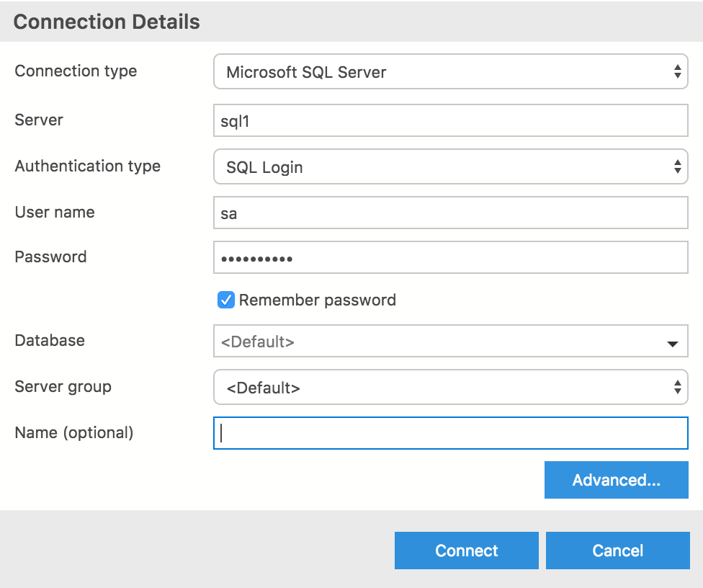Open the Connection type dropdown
703x588 pixels.
(x=450, y=72)
